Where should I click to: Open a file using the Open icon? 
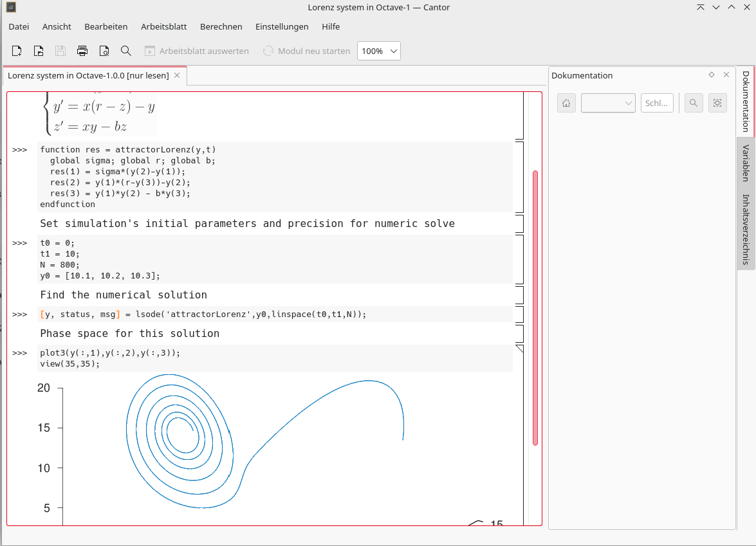(39, 51)
